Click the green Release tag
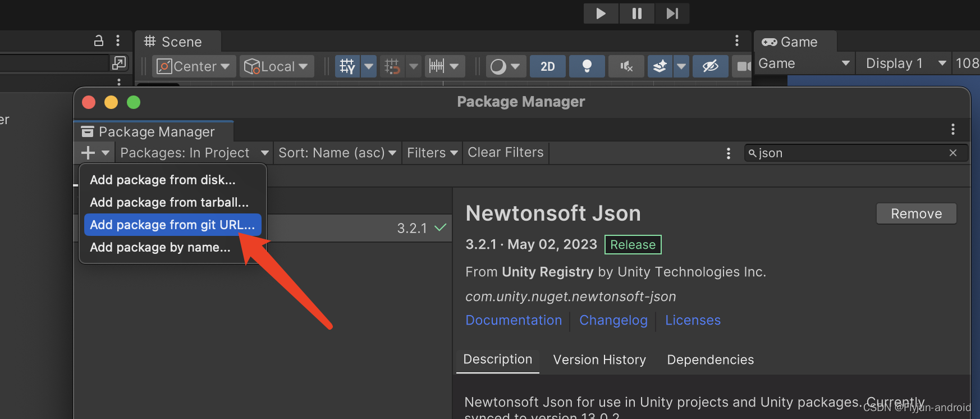Viewport: 980px width, 419px height. point(633,244)
